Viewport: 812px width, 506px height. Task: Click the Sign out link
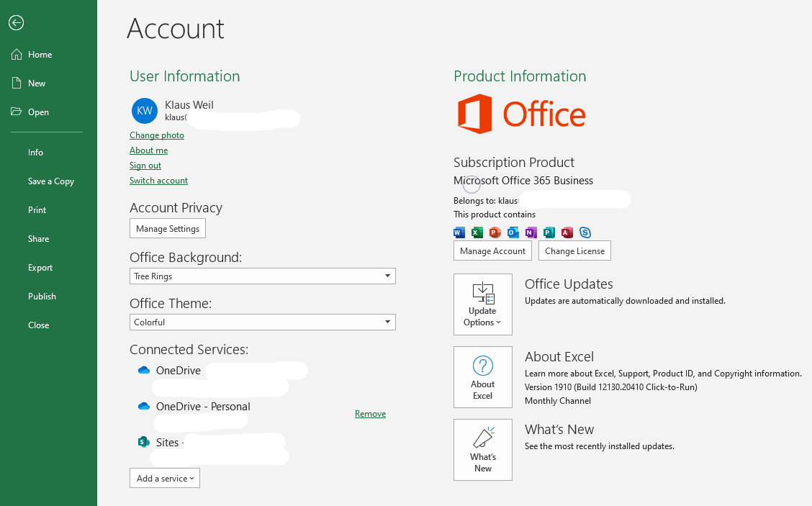click(145, 166)
